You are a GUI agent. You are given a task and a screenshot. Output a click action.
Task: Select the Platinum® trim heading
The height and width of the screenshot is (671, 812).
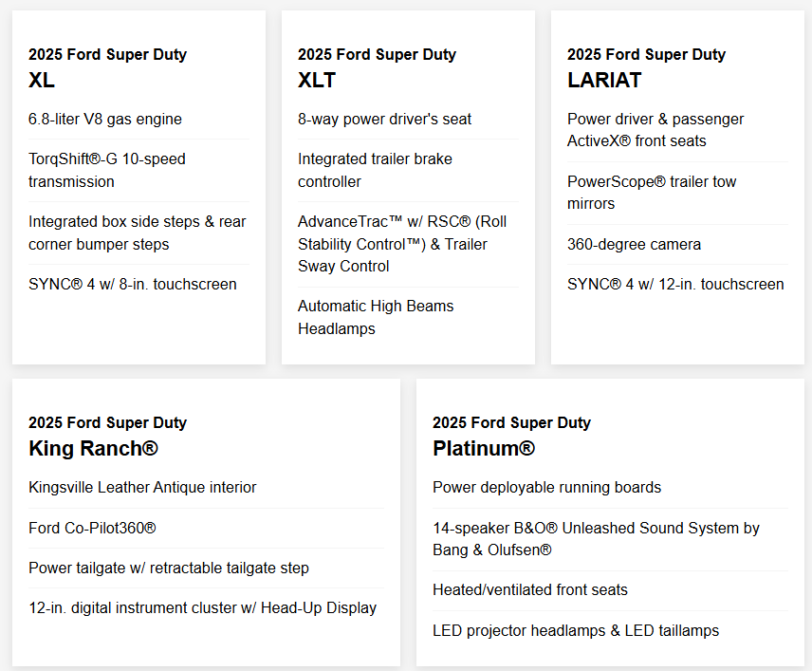[484, 448]
